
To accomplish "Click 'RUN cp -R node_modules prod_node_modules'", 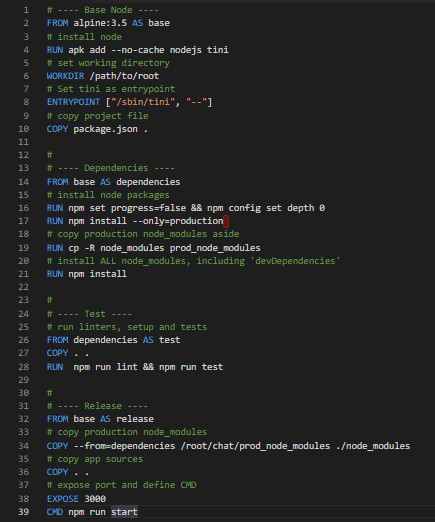I will tap(154, 248).
